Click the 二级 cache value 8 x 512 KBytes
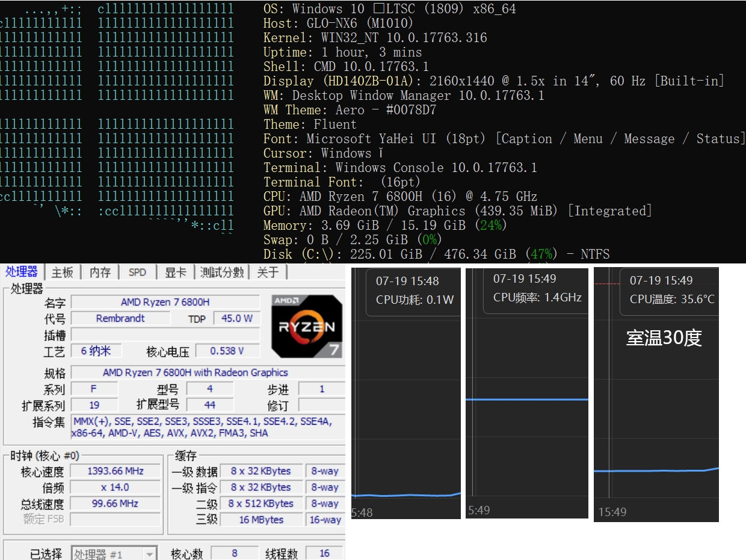This screenshot has height=560, width=746. point(261,503)
